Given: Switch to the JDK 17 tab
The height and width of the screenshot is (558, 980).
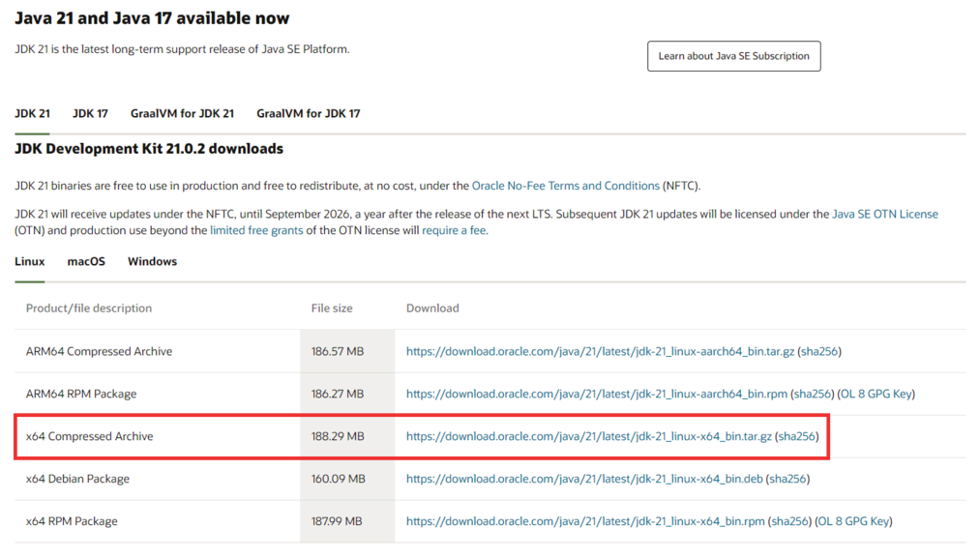Looking at the screenshot, I should pyautogui.click(x=89, y=113).
